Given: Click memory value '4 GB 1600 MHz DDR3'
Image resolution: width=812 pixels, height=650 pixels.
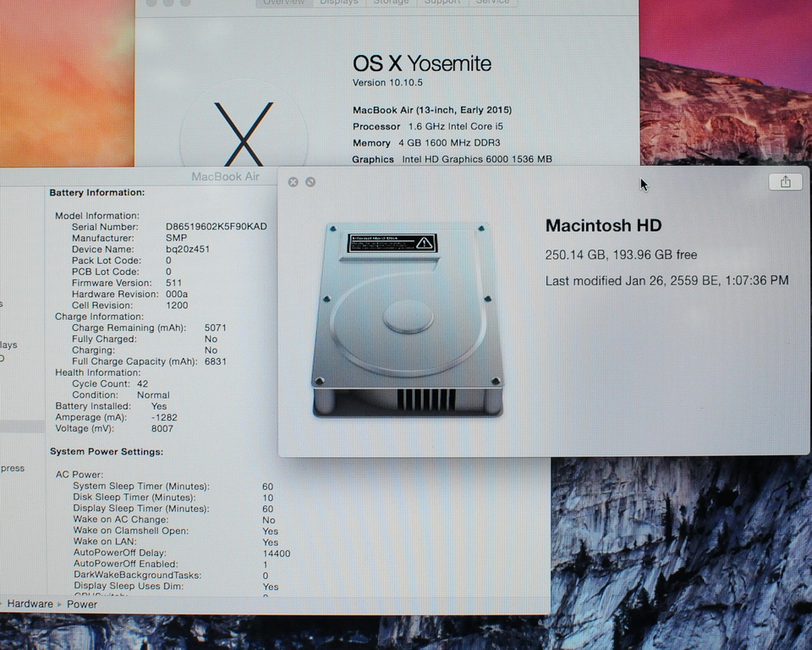Looking at the screenshot, I should 449,142.
